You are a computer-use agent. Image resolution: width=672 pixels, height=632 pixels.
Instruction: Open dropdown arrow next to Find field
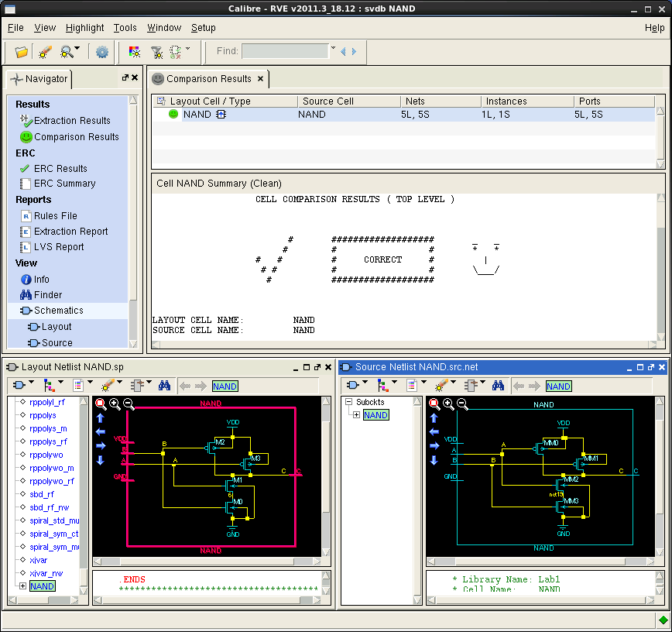point(333,47)
